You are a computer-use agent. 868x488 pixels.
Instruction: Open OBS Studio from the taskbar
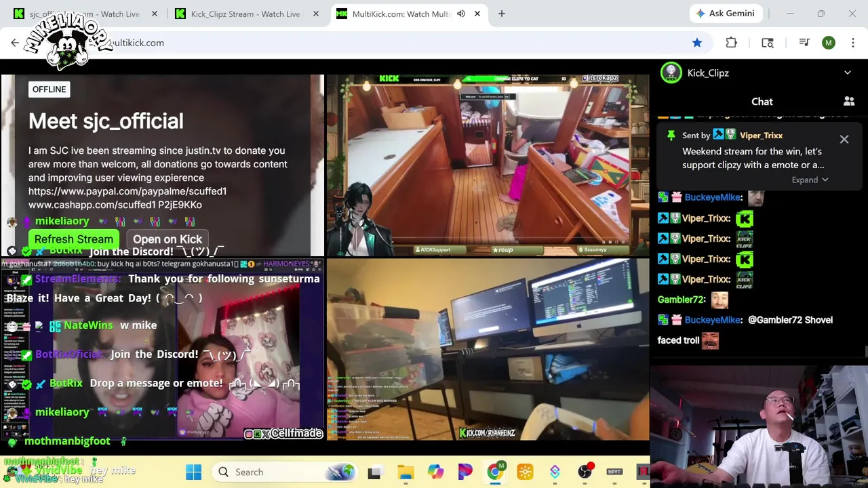click(x=585, y=472)
